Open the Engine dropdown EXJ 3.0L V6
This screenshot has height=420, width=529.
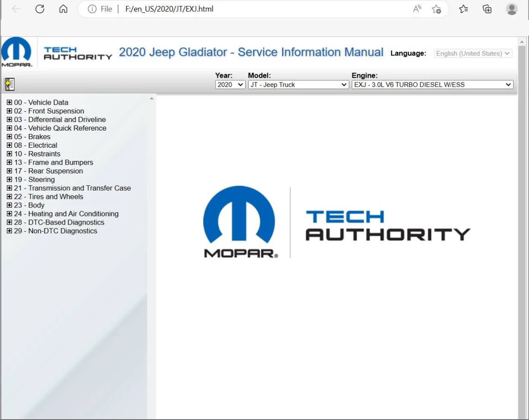(x=432, y=85)
